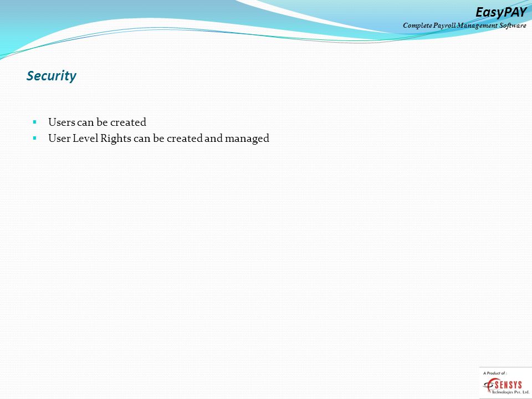
Task: Click the 'A Product of :' label
Action: click(x=495, y=373)
